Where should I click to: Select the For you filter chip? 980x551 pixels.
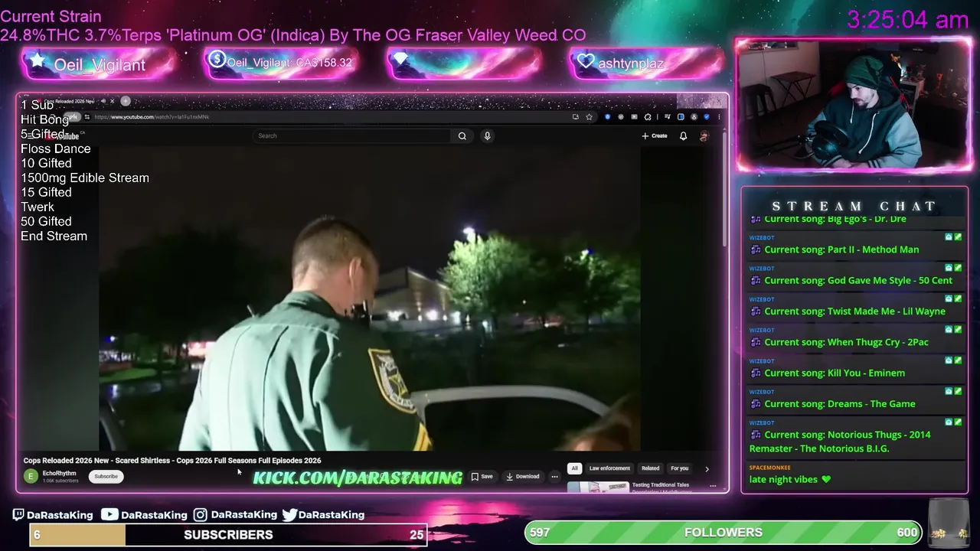point(679,468)
